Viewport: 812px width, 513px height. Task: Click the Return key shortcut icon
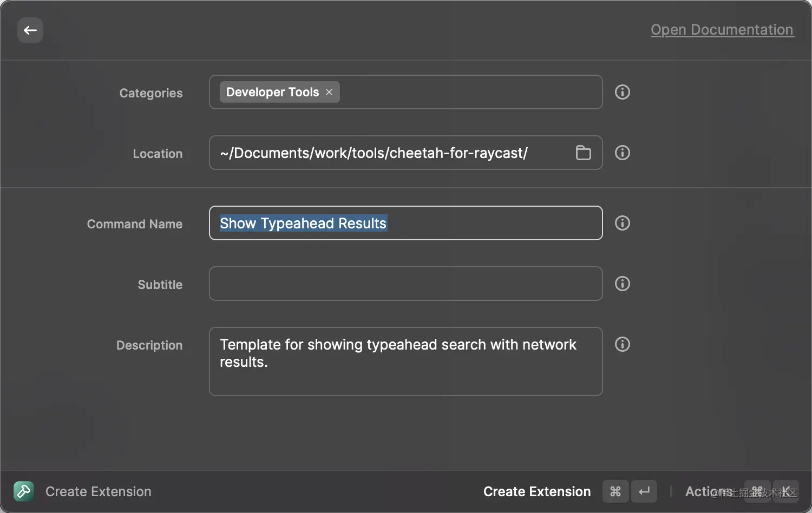644,491
